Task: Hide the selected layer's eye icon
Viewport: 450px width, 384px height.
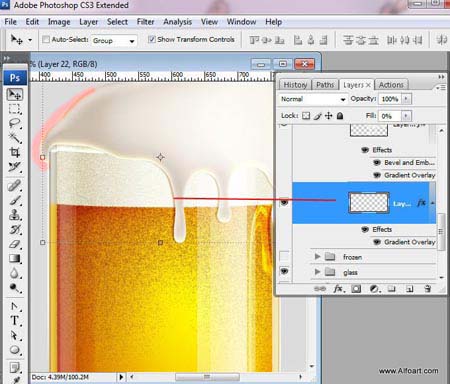Action: point(284,202)
